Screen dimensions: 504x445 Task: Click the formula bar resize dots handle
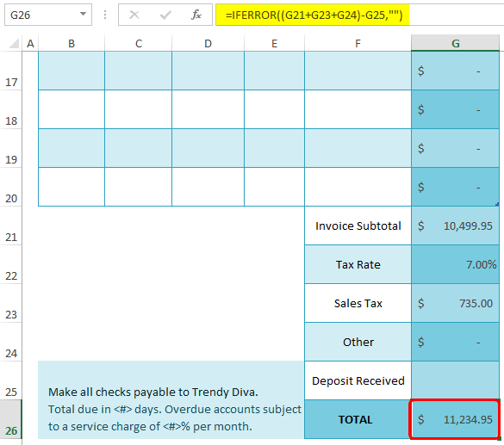(105, 15)
